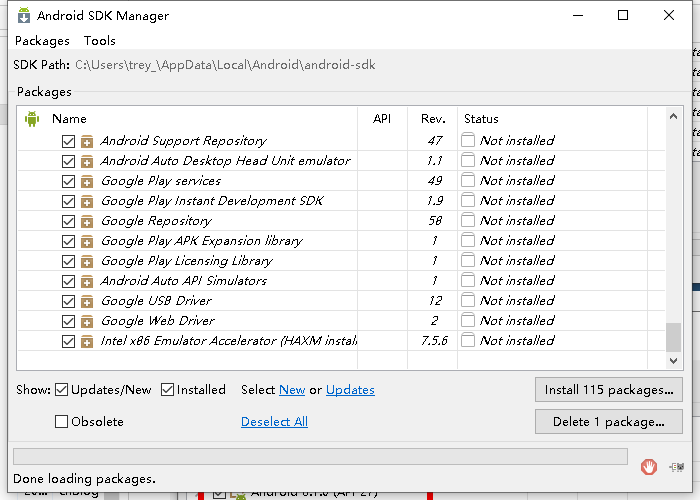Viewport: 700px width, 500px height.
Task: Click the package icon beside Google USB Driver
Action: coord(87,302)
